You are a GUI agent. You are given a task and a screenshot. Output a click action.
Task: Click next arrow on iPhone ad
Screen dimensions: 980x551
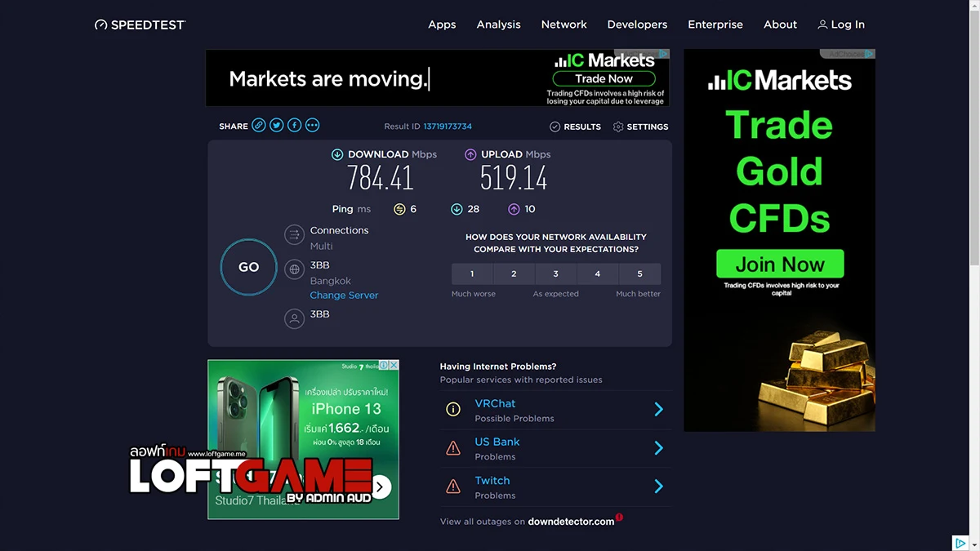coord(380,487)
